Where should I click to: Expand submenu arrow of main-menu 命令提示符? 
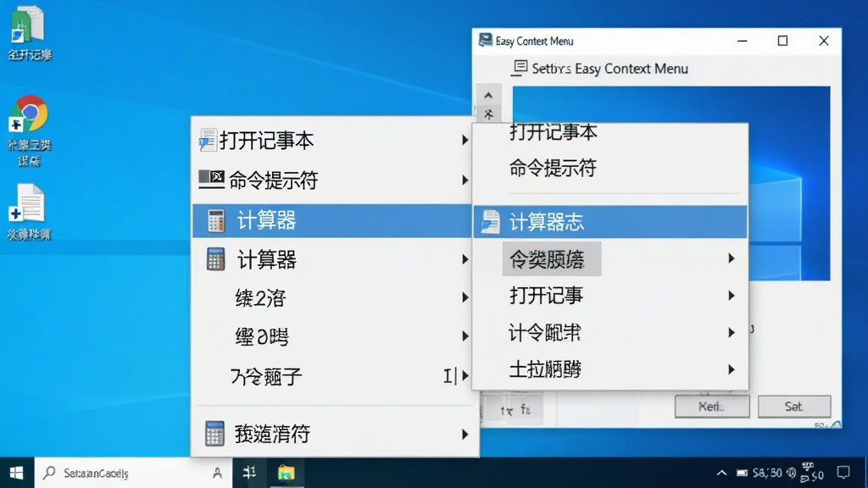coord(465,180)
